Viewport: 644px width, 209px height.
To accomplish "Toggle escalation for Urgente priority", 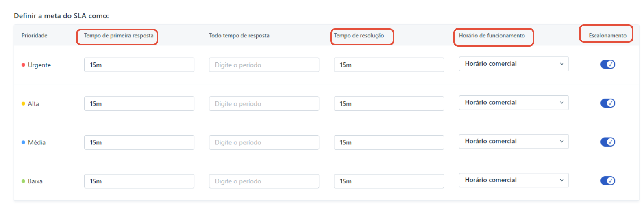I will pos(607,65).
